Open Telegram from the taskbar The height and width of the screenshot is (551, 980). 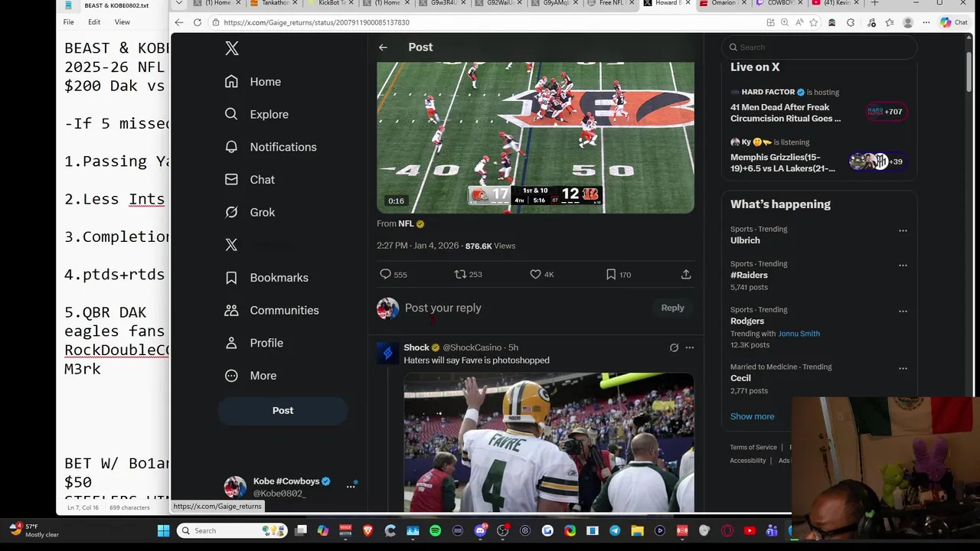pyautogui.click(x=615, y=530)
